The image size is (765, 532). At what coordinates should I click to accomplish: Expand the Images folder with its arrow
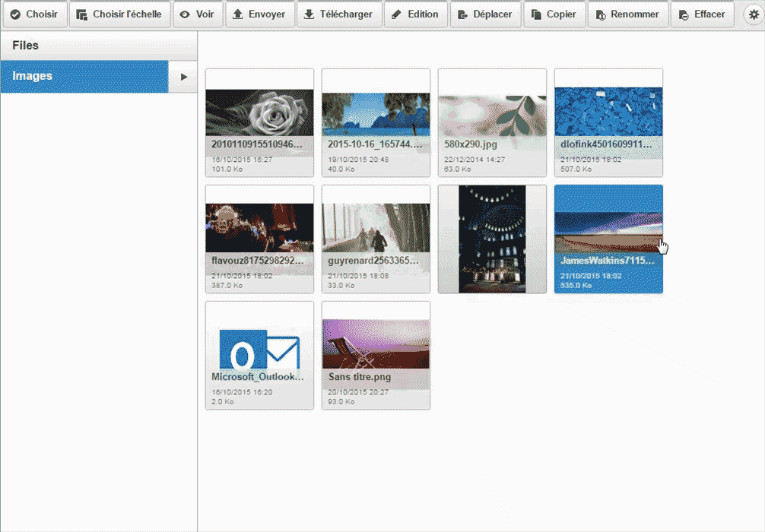tap(183, 77)
